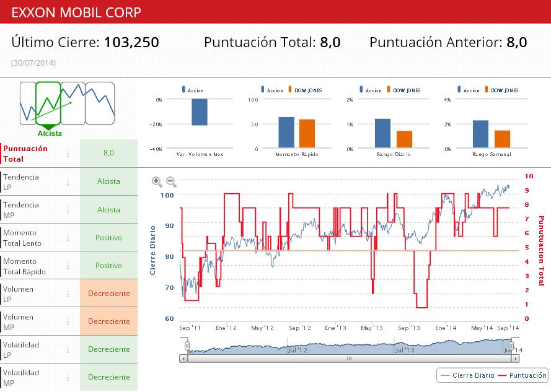This screenshot has height=392, width=551.
Task: Select the Tendencia MP row label
Action: (21, 210)
